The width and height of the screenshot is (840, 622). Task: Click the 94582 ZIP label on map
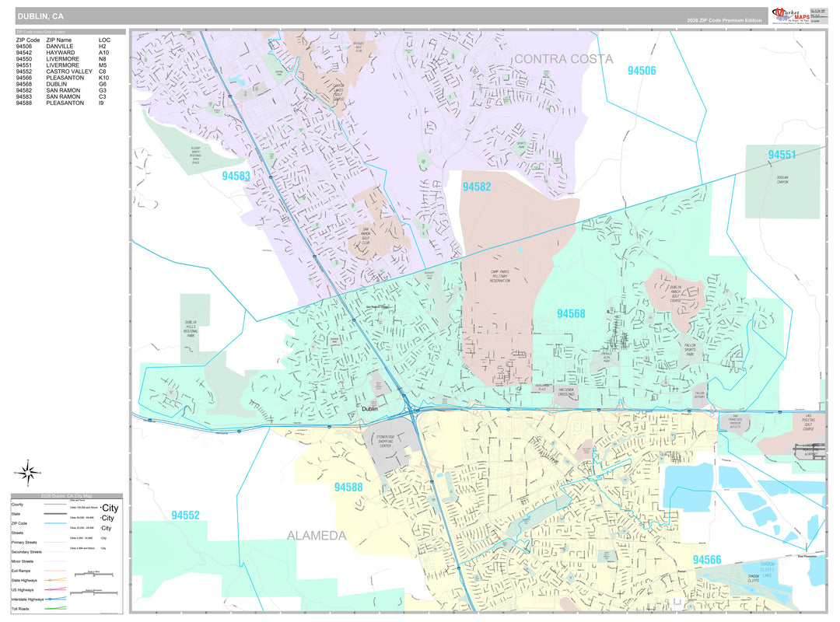[x=477, y=187]
